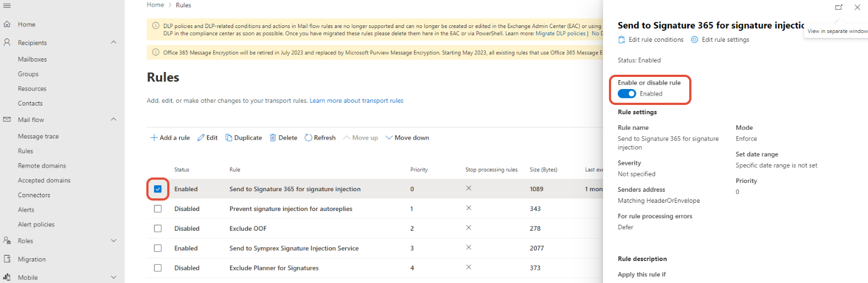The width and height of the screenshot is (868, 283).
Task: Sort by the Size (Bytes) column header
Action: [x=543, y=170]
